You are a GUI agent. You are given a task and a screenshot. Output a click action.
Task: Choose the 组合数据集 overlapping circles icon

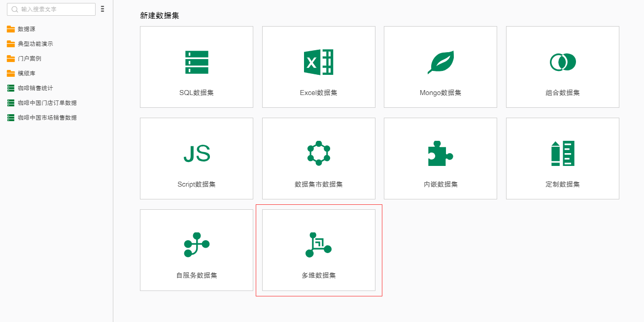563,62
